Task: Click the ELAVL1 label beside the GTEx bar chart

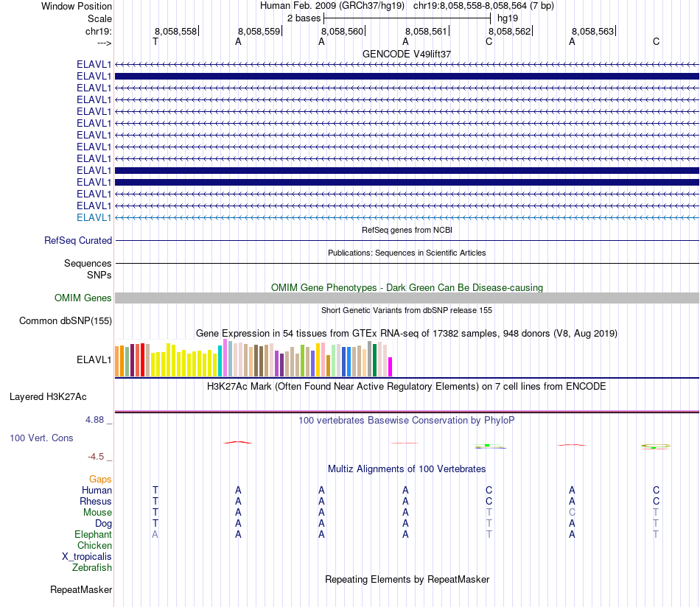Action: coord(94,359)
